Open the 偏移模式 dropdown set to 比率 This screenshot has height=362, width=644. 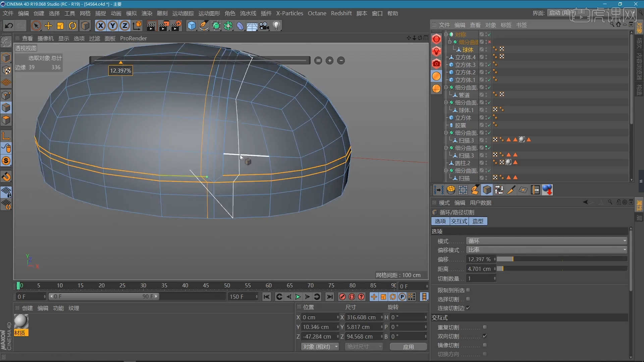point(547,250)
